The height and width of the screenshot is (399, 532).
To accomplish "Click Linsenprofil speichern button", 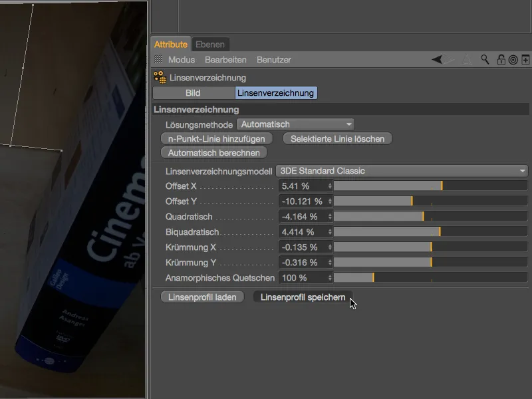I will click(x=303, y=297).
